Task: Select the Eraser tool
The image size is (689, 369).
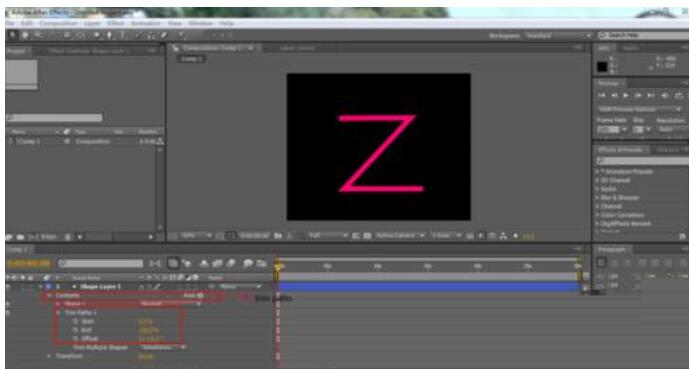Action: point(164,35)
